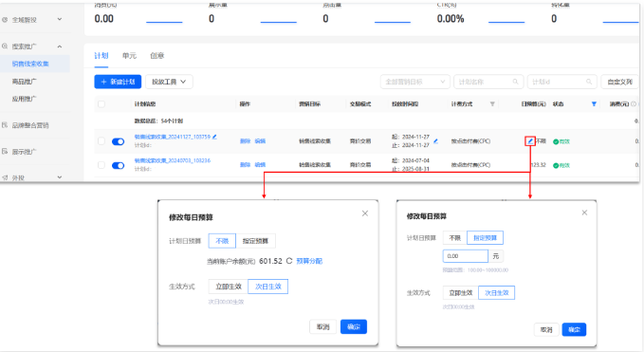
Task: Click 编辑 for plan 20241127_103759
Action: [x=260, y=140]
